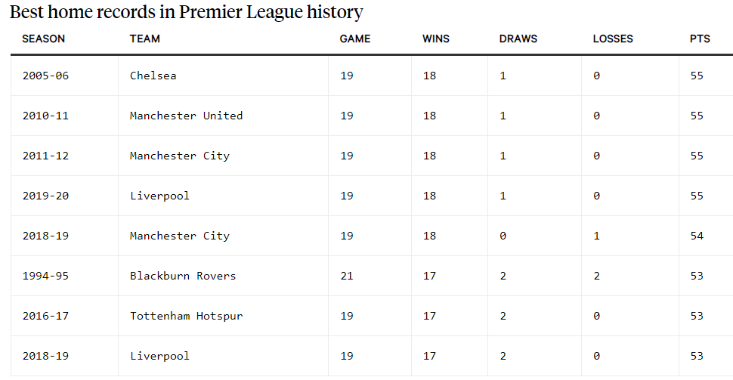This screenshot has width=733, height=380.
Task: Click the TEAM column header
Action: tap(145, 39)
